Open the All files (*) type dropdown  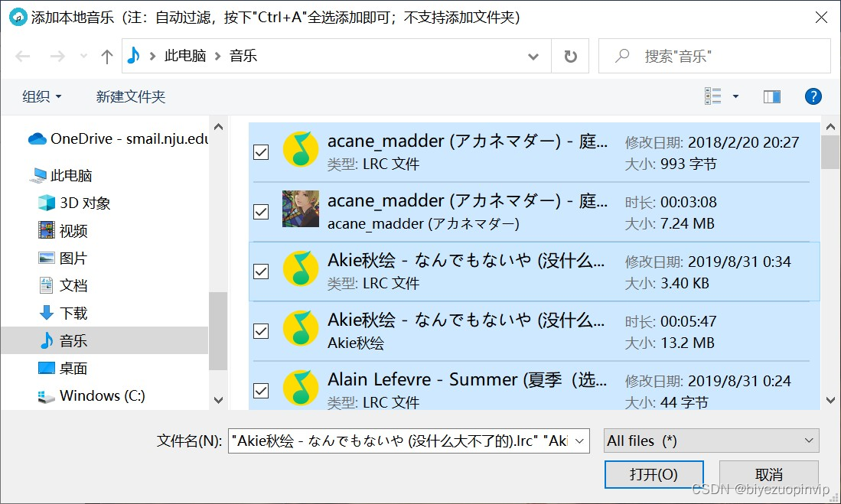pos(712,441)
